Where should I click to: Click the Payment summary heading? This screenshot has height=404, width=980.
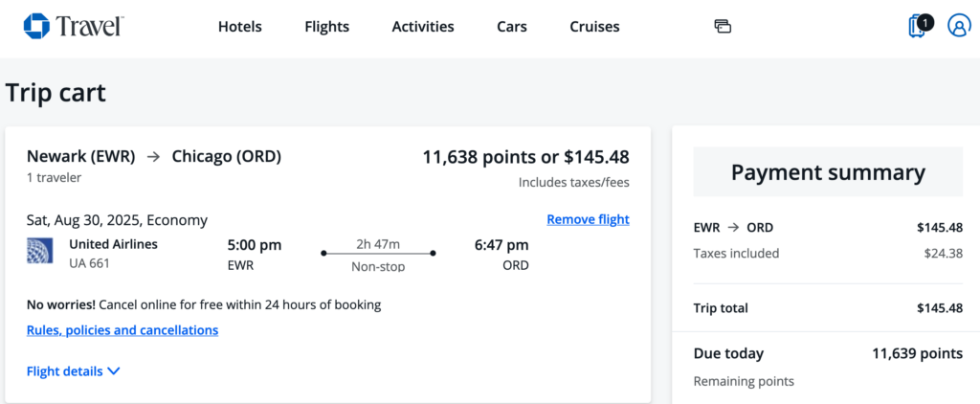click(x=828, y=172)
